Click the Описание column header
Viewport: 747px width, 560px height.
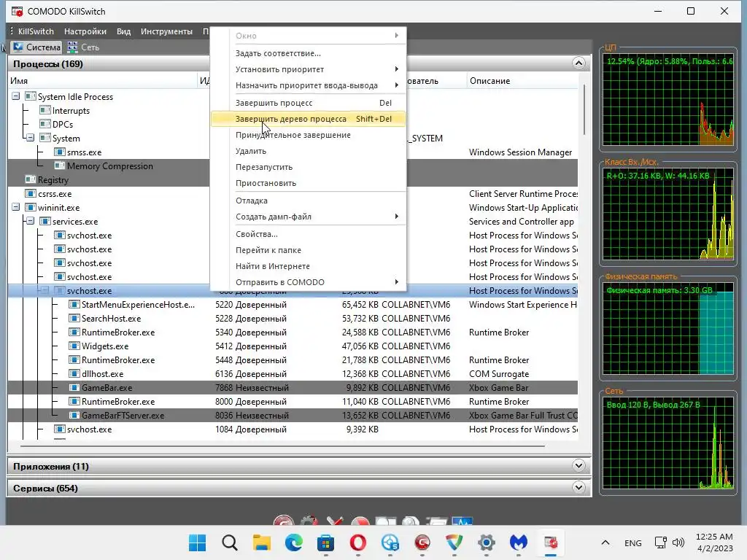[x=522, y=81]
